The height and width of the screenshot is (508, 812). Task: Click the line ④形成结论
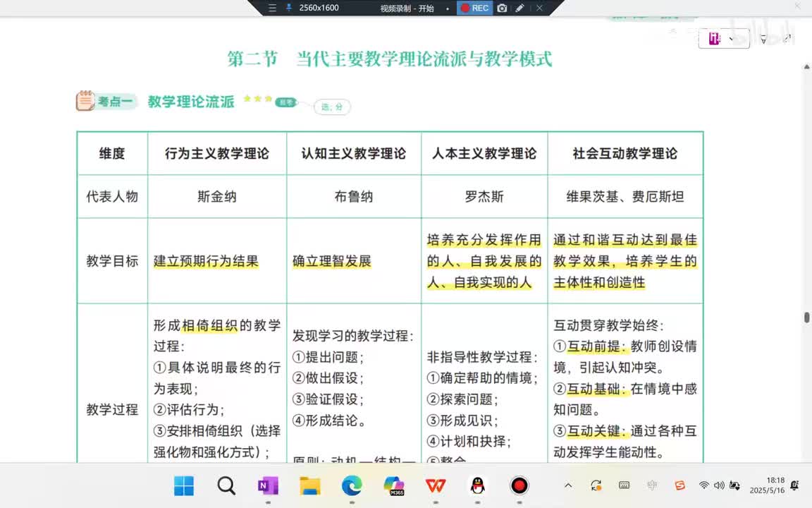[x=329, y=421]
